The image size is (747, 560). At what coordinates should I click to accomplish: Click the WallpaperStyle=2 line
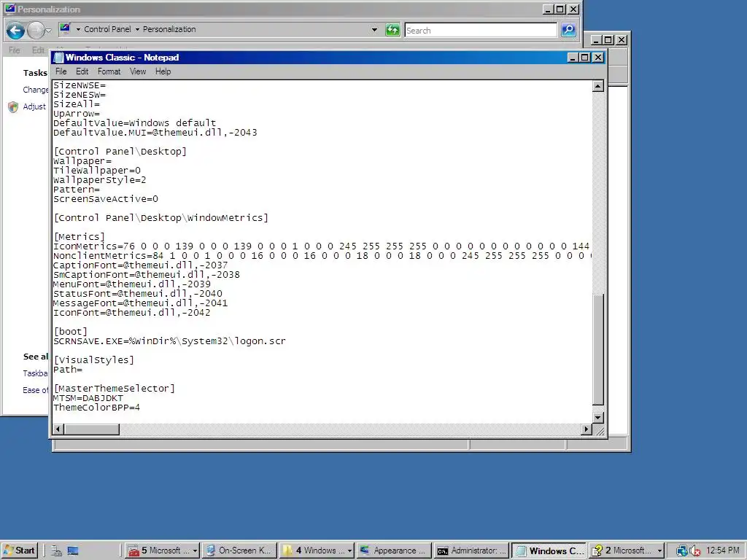tap(99, 180)
